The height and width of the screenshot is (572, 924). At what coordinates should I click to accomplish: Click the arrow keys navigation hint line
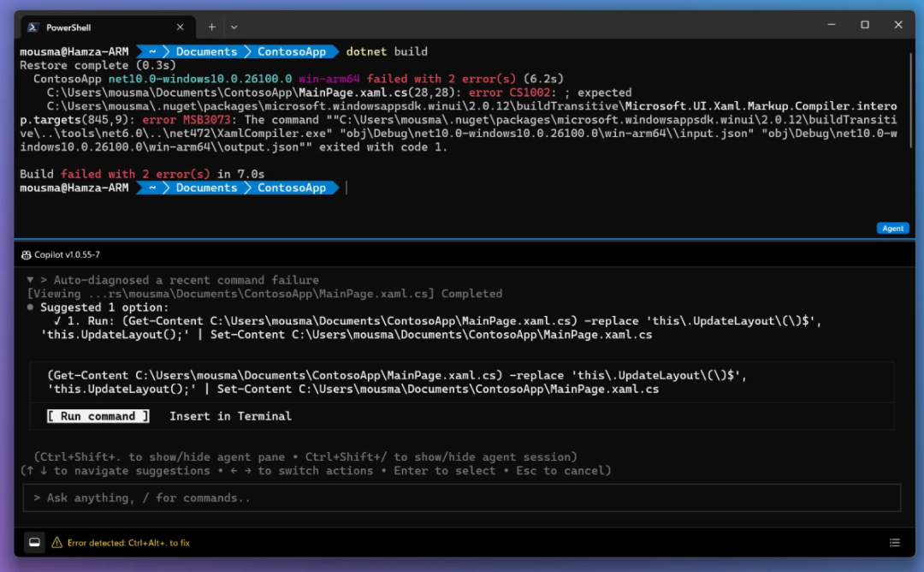316,471
